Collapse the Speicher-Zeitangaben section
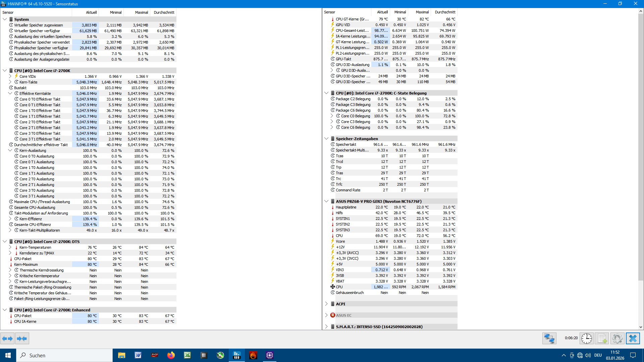644x362 pixels. pyautogui.click(x=326, y=138)
